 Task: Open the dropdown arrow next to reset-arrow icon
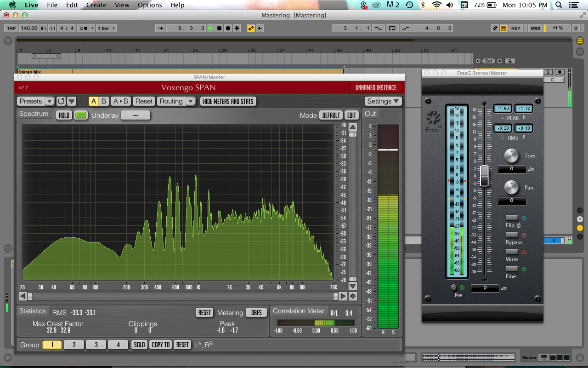[72, 101]
